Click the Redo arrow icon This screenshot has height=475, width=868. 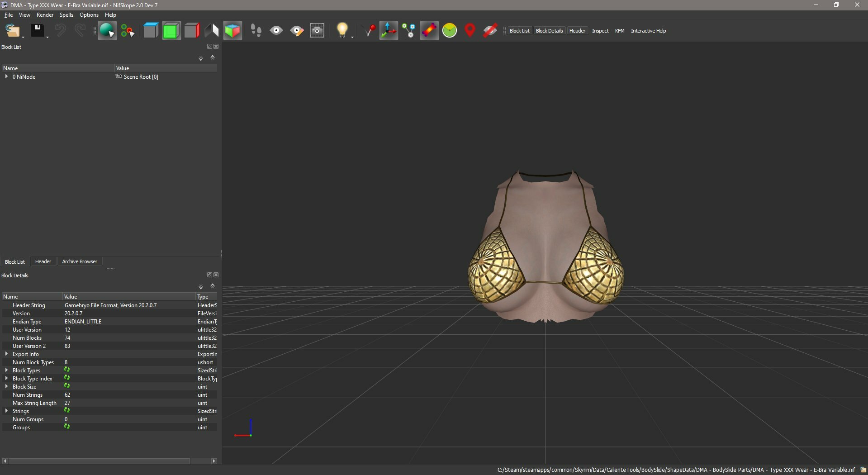(80, 31)
